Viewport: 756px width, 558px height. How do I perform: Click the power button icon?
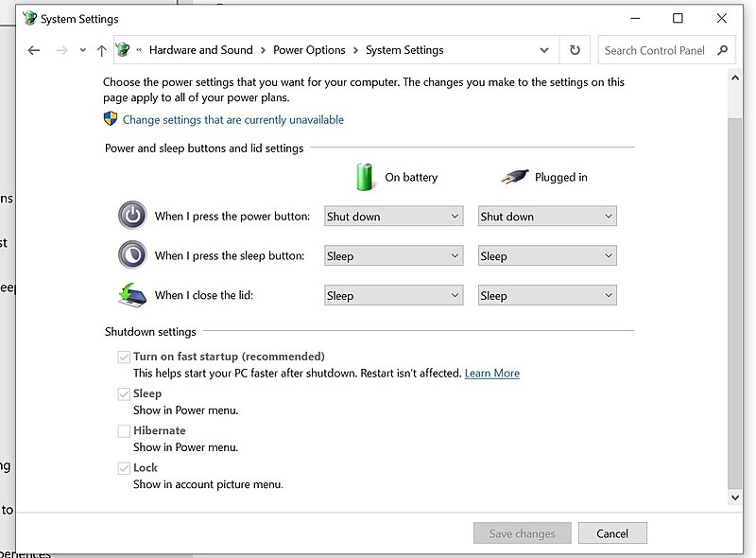pos(132,216)
